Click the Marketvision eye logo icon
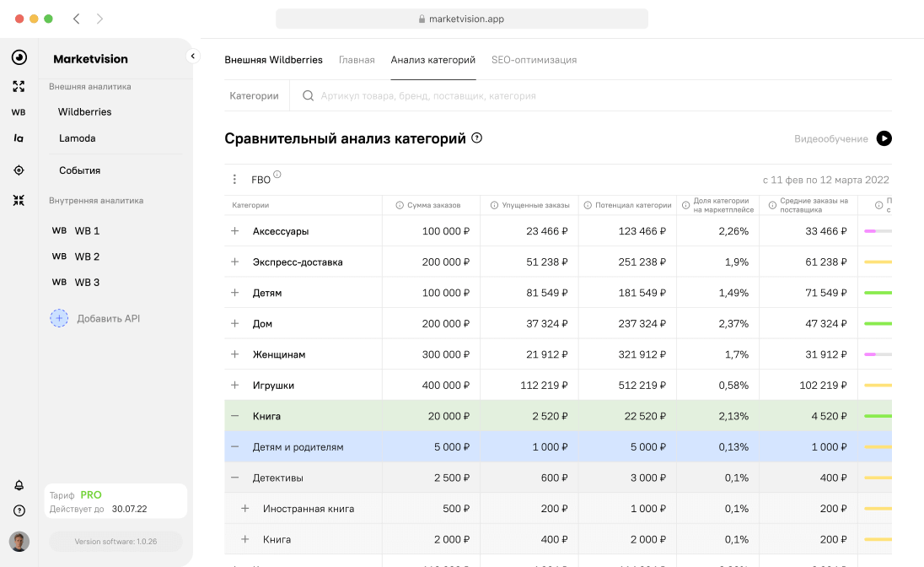924x567 pixels. (19, 57)
